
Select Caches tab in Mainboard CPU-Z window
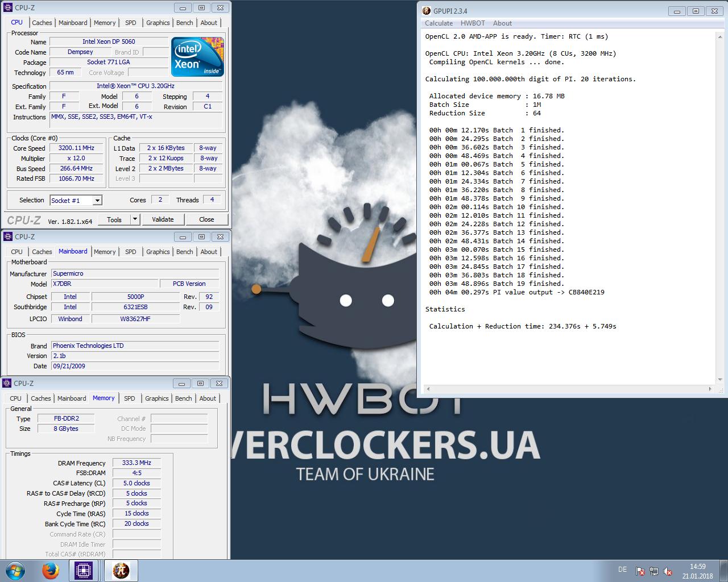point(42,252)
